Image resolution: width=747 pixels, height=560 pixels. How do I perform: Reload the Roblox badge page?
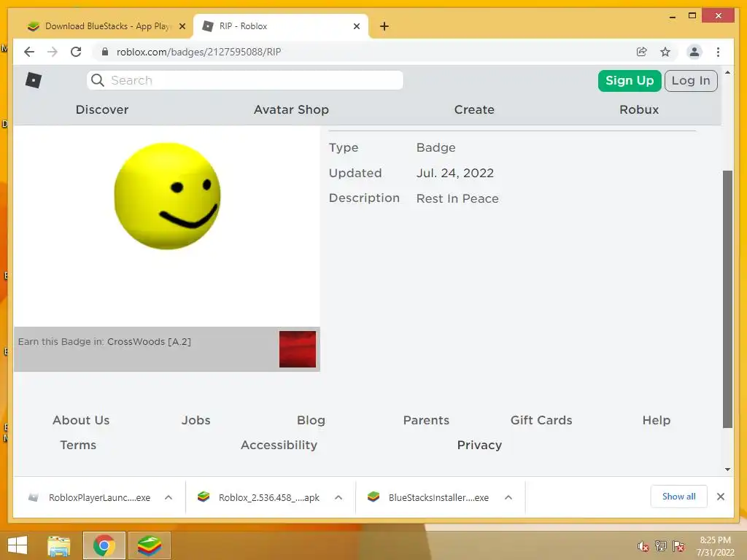tap(76, 52)
